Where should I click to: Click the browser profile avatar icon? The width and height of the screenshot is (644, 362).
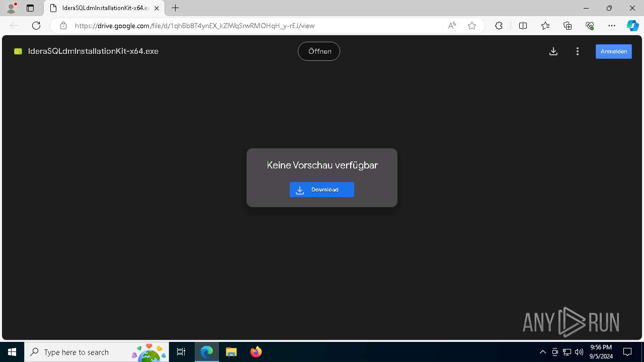coord(11,8)
